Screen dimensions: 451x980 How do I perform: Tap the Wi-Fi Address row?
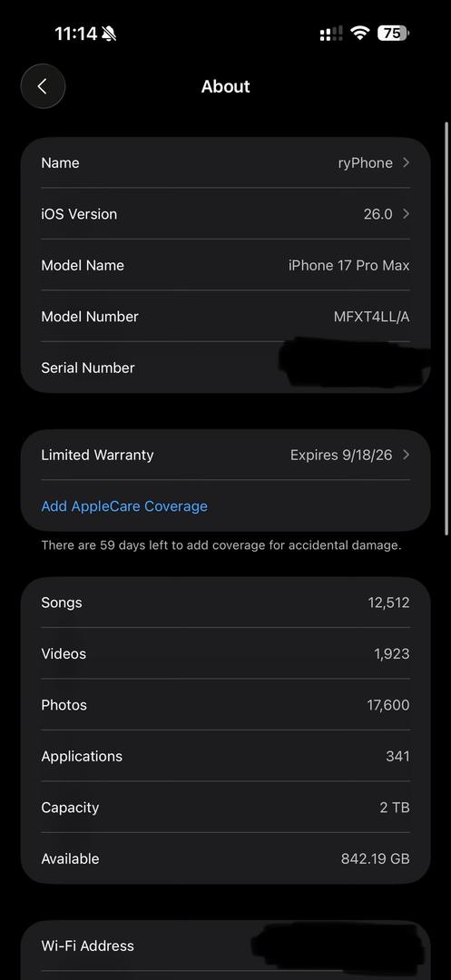(225, 946)
